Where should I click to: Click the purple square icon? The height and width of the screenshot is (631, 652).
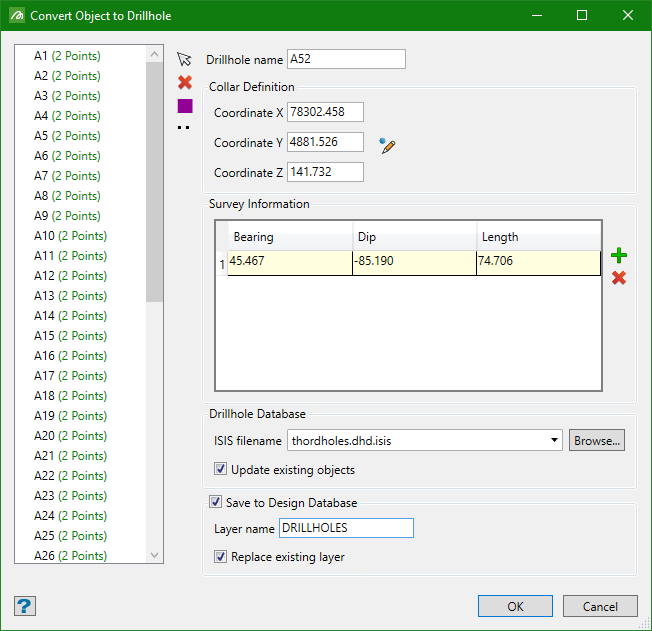(185, 106)
